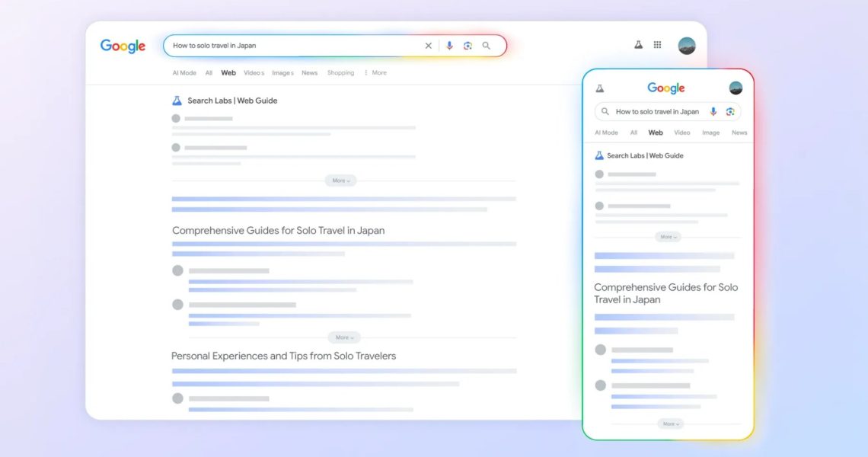
Task: Tap the profile avatar in the mobile window
Action: coord(736,88)
